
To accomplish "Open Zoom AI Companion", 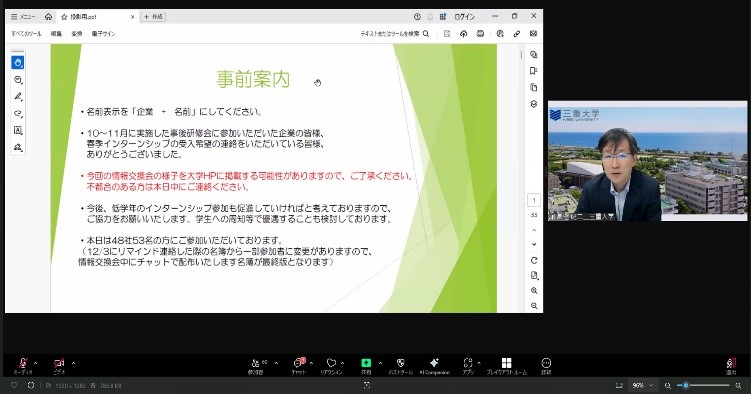I will tap(434, 365).
